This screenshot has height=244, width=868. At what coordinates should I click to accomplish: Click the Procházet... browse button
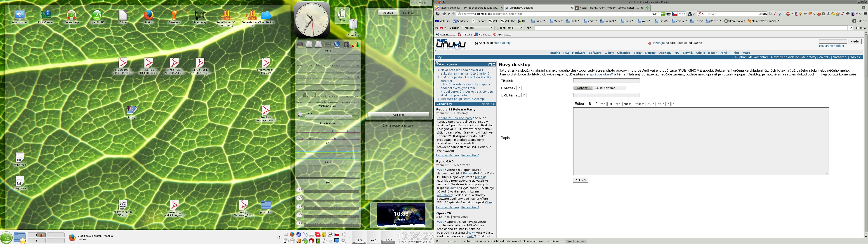tap(583, 88)
